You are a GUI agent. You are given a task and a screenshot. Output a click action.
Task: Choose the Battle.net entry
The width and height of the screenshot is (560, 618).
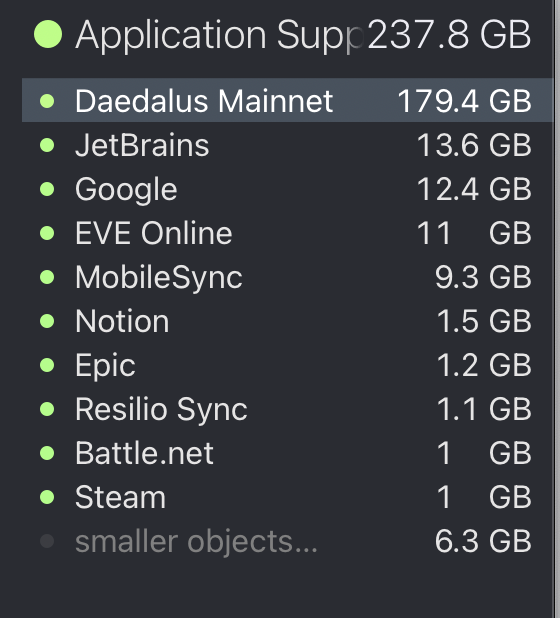(288, 453)
